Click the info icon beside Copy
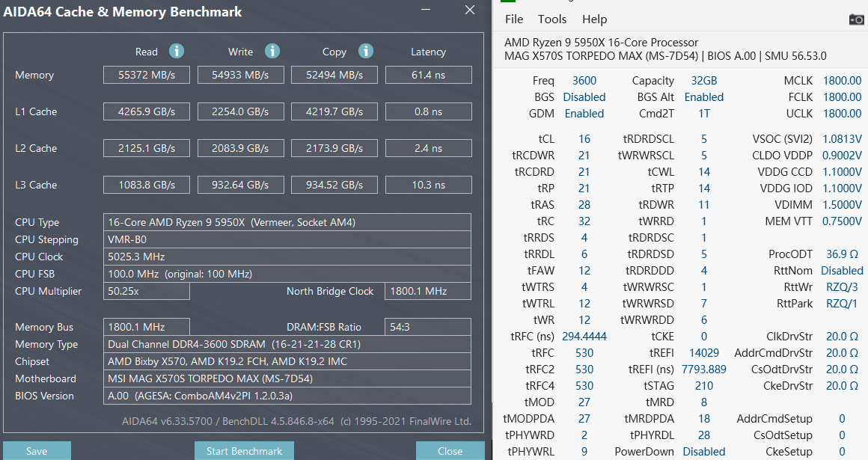Viewport: 868px width, 460px height. [365, 51]
